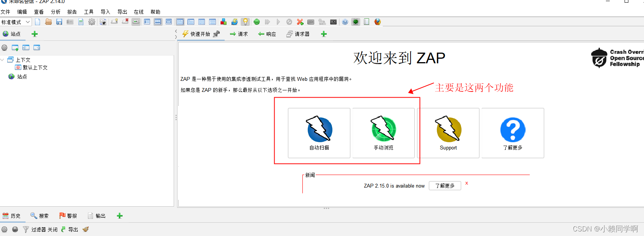
Task: Toggle the green radar HUD icon
Action: 356,22
